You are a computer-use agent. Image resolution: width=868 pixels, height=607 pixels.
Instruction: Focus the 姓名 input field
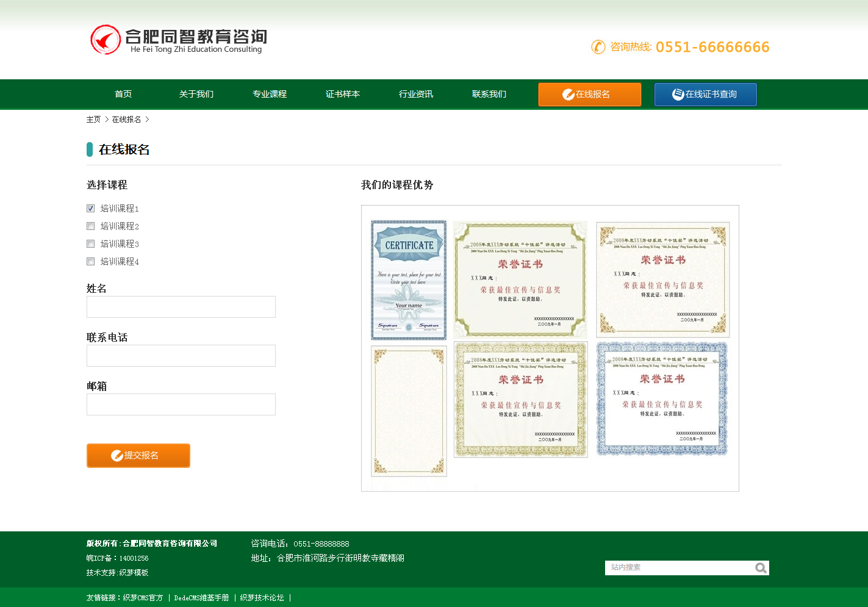point(181,307)
